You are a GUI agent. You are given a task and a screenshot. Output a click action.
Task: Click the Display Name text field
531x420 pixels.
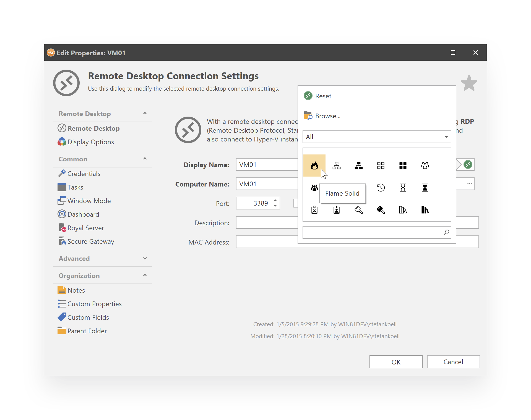tap(267, 165)
